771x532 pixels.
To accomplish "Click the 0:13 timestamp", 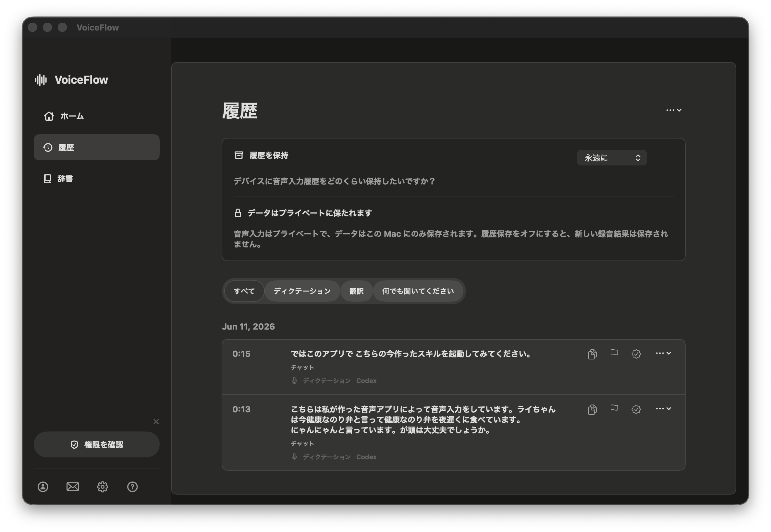I will coord(241,409).
